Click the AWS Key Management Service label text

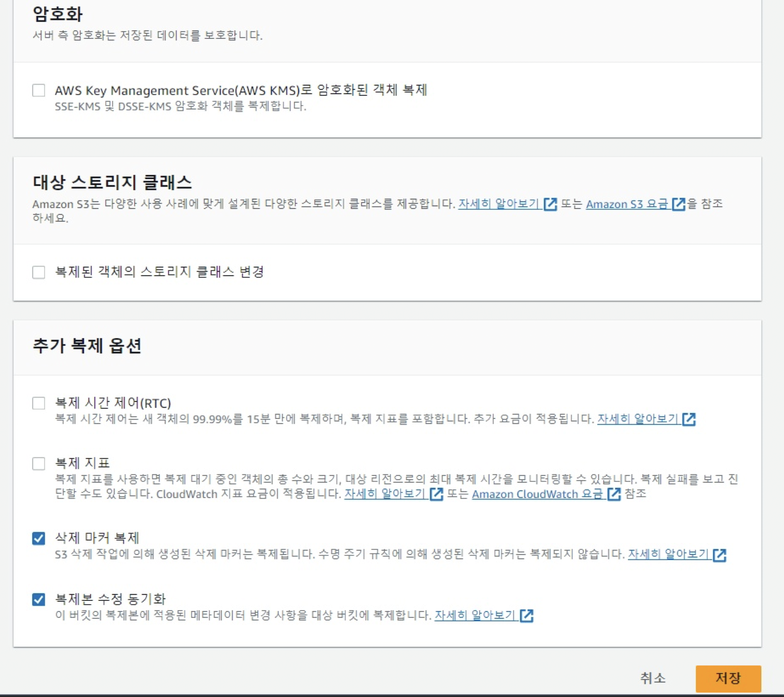pyautogui.click(x=241, y=90)
